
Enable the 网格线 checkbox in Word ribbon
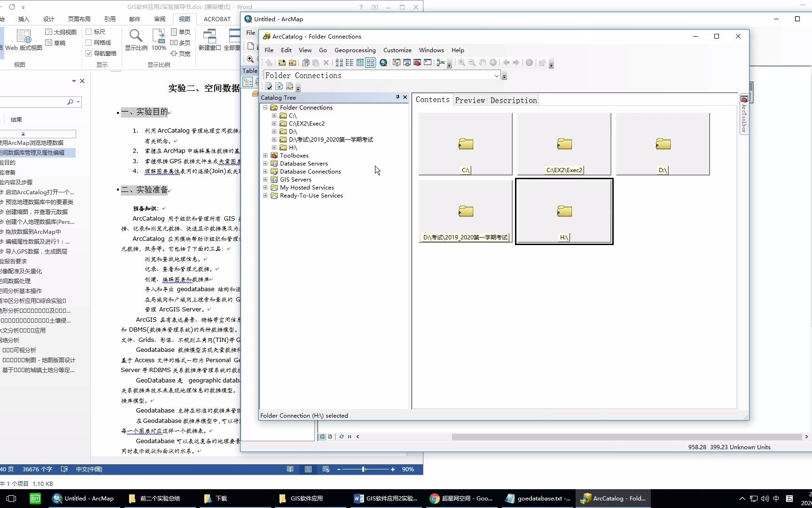pyautogui.click(x=89, y=42)
